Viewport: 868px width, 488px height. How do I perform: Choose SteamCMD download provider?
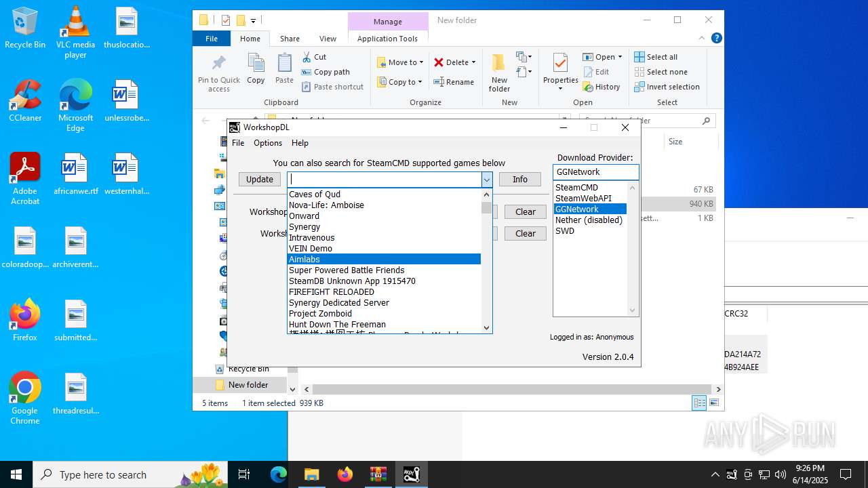tap(590, 187)
